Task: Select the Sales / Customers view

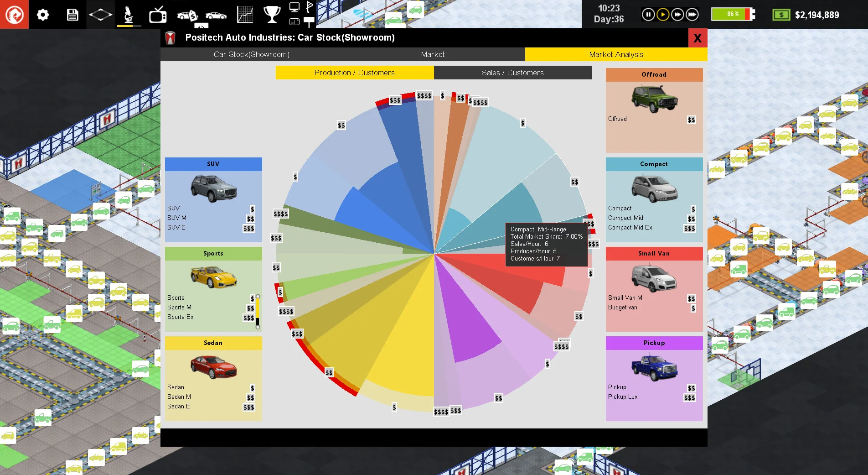Action: tap(512, 72)
